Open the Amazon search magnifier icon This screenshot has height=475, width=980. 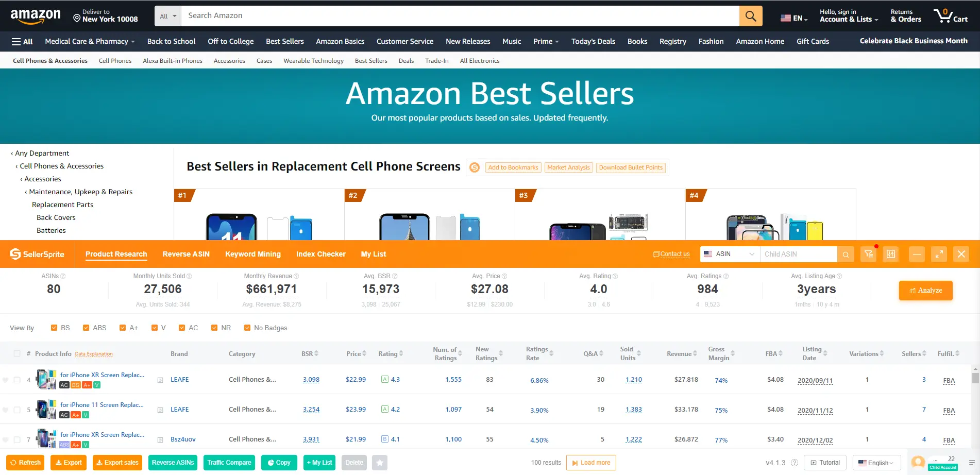750,15
